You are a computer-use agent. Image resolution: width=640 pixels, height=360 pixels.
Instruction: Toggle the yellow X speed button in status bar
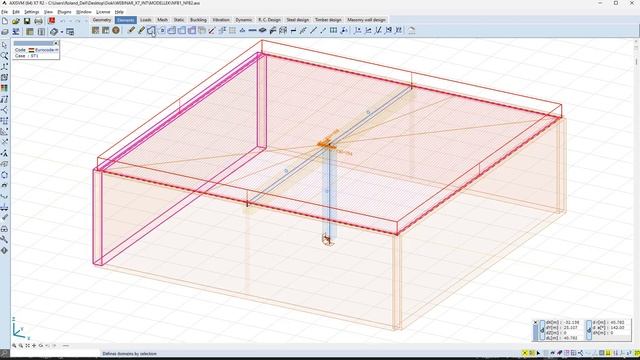click(x=525, y=353)
